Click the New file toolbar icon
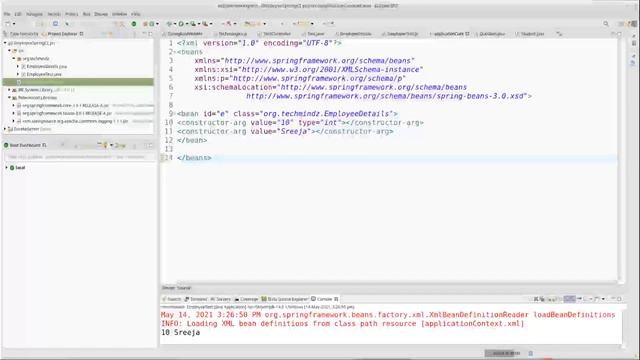 [8, 24]
